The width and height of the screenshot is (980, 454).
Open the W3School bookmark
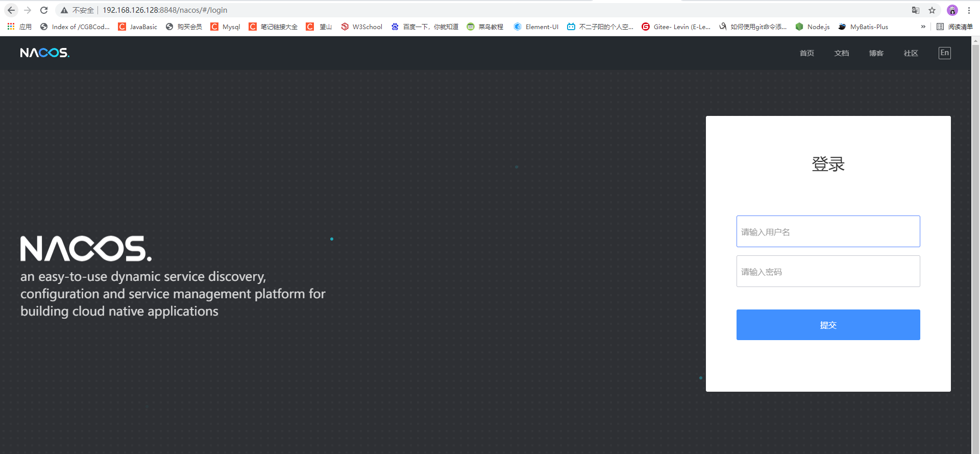pos(361,27)
